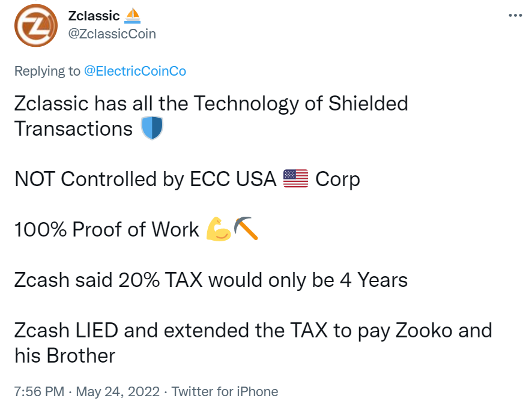Viewport: 532px width, 413px height.
Task: Open the @ElectricCoinCo mention link
Action: 135,71
